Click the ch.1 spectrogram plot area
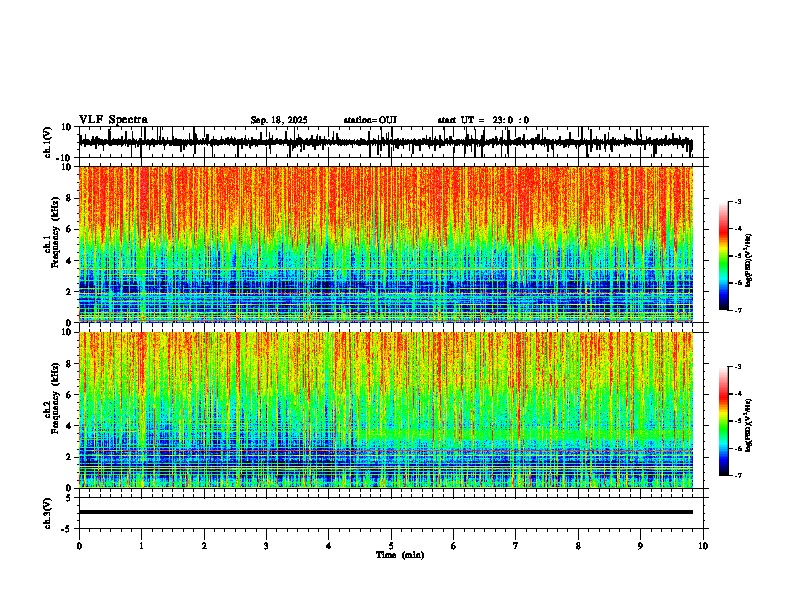Screen dimensions: 792x612 (x=385, y=244)
